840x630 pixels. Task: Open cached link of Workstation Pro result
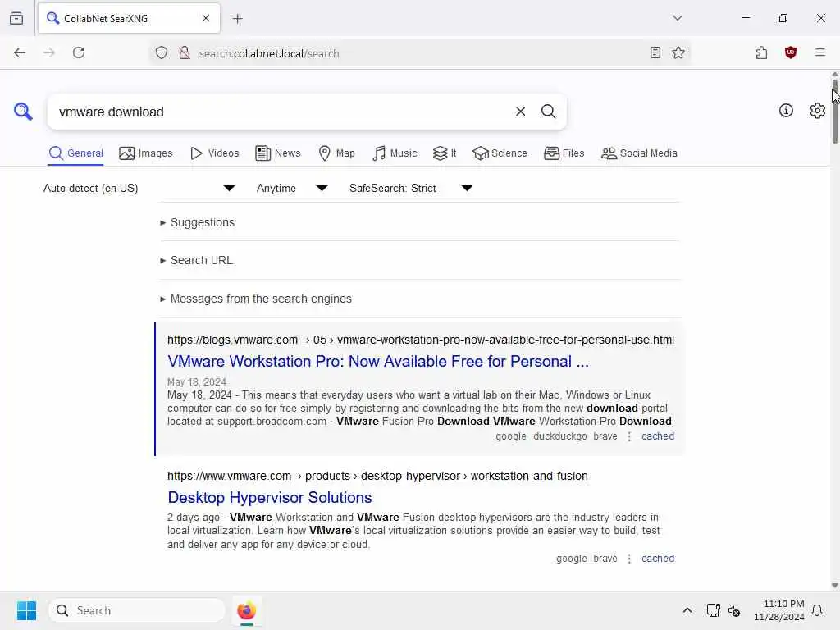point(658,436)
